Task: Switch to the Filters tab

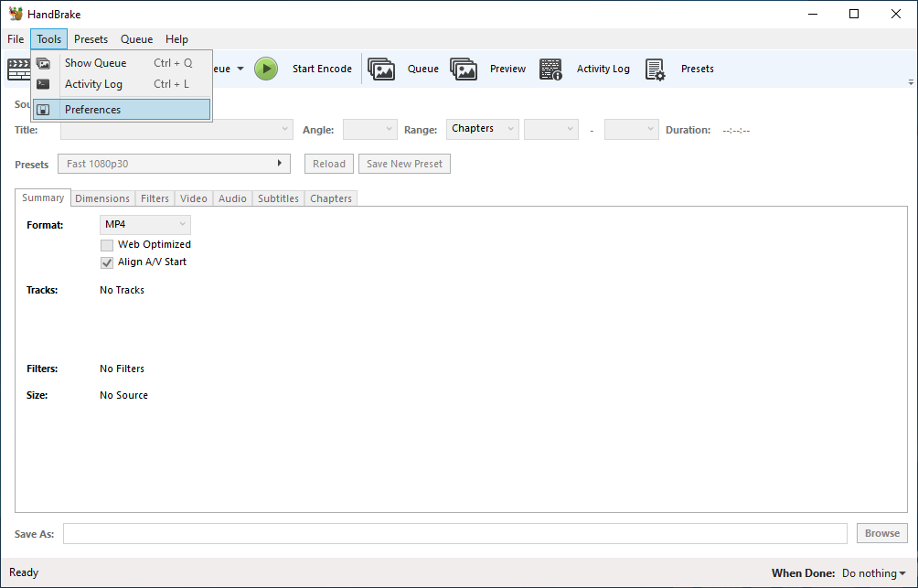Action: coord(155,198)
